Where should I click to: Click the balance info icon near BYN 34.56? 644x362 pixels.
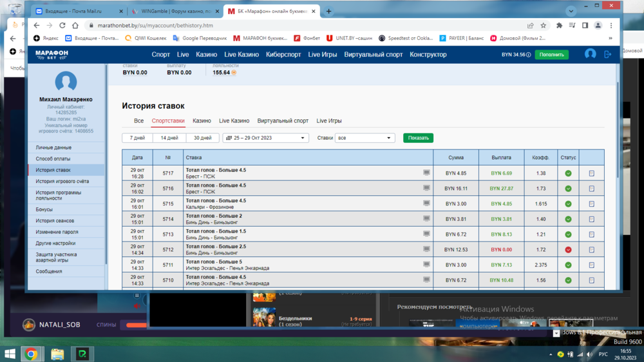point(529,55)
